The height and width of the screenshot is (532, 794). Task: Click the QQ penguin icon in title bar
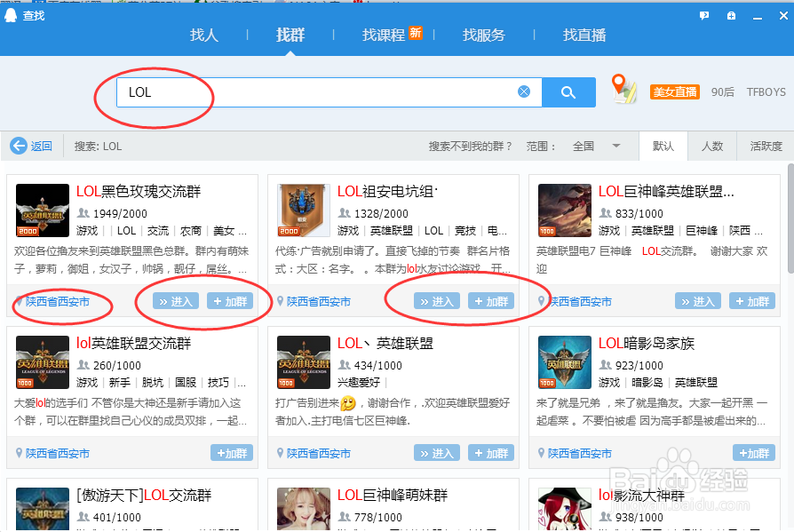coord(11,15)
